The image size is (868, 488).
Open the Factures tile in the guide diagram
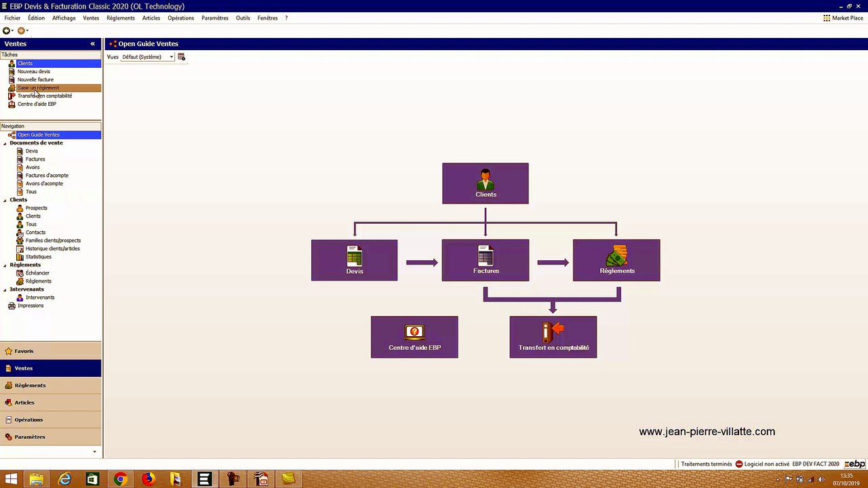coord(486,260)
